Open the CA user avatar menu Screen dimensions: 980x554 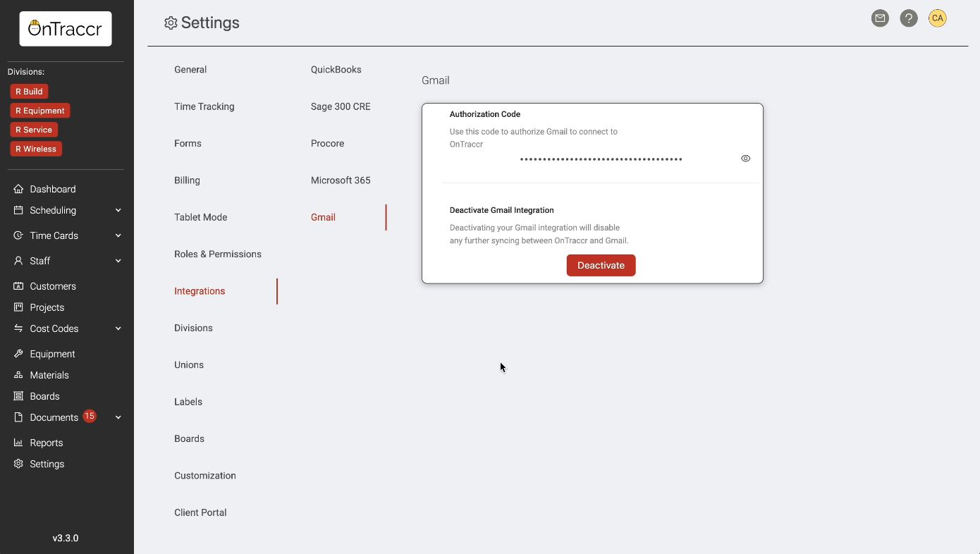click(937, 18)
